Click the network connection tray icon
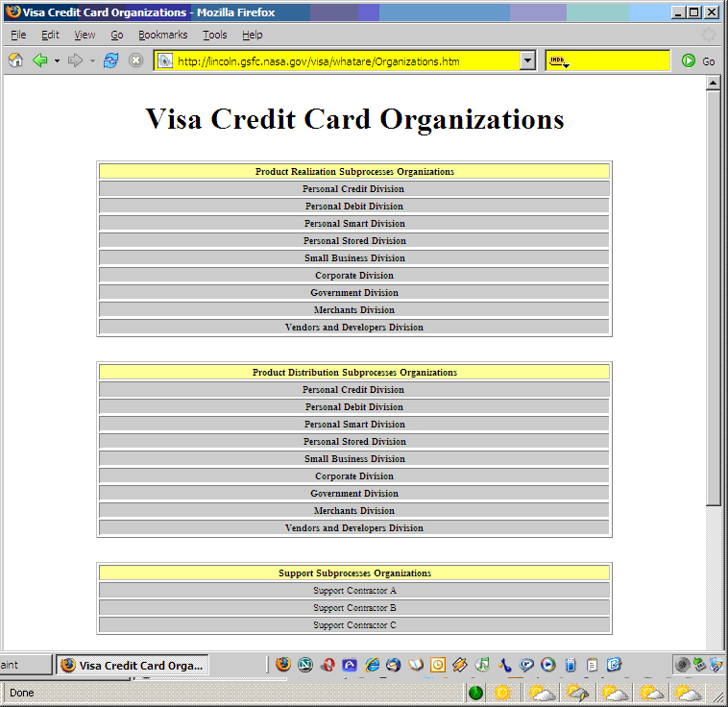The image size is (728, 707). coord(700,665)
